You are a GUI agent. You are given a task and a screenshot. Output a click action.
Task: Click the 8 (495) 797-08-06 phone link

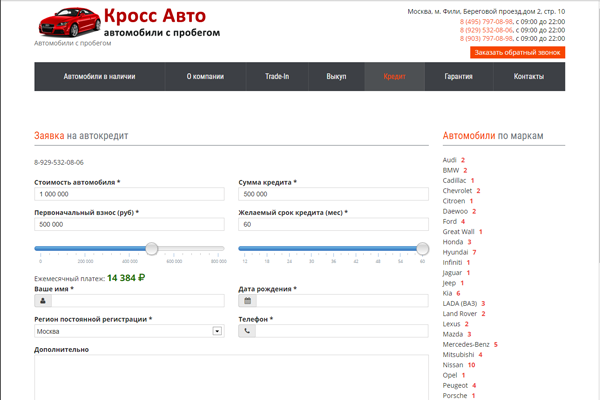pos(487,21)
